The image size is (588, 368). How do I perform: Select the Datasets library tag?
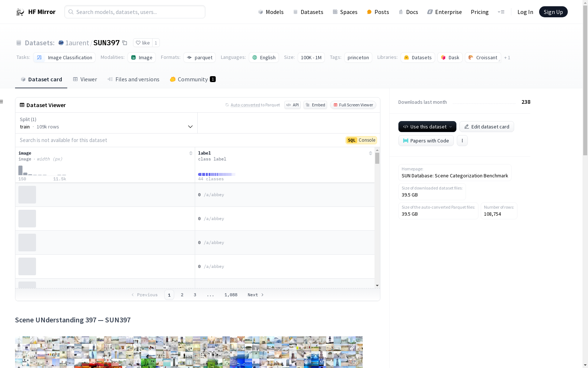(x=418, y=57)
